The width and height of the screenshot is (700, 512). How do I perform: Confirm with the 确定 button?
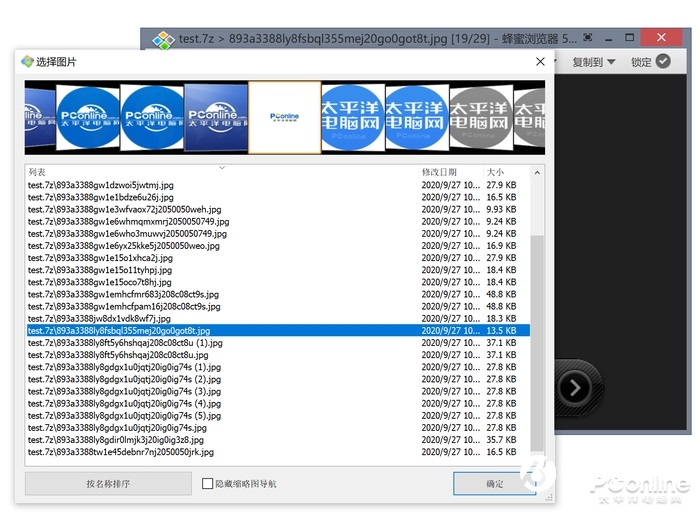(494, 483)
